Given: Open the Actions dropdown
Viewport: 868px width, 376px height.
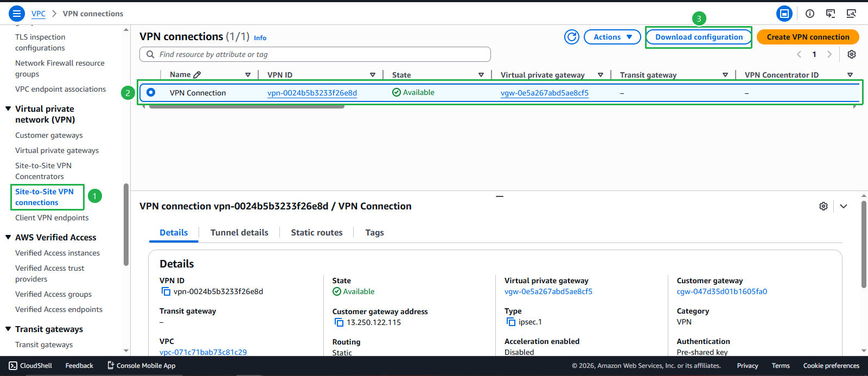Looking at the screenshot, I should pos(612,37).
